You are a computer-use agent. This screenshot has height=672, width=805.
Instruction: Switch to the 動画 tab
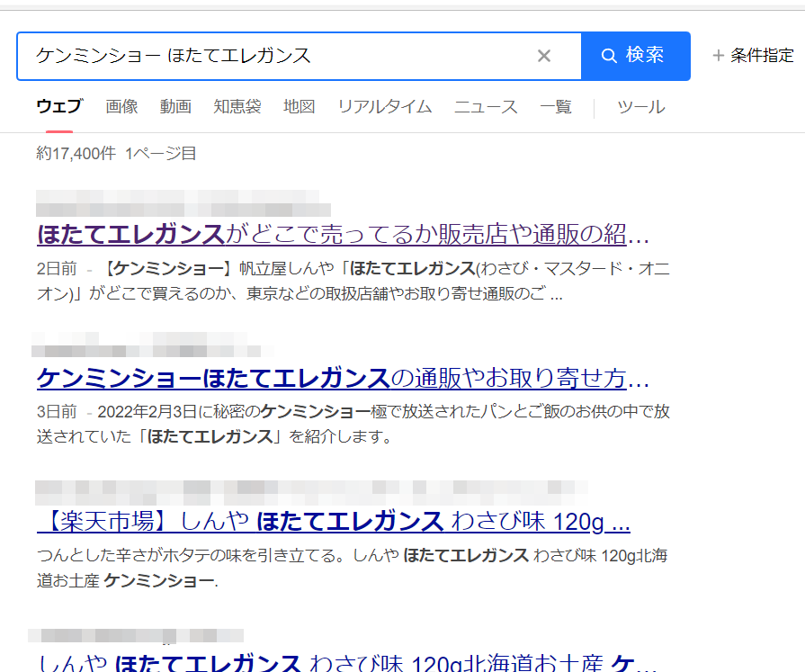175,107
